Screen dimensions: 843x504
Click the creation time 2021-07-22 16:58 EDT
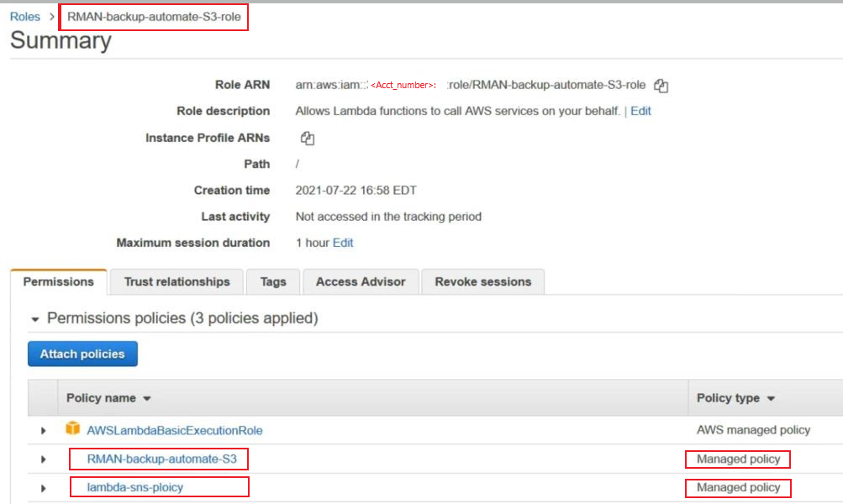[x=356, y=190]
